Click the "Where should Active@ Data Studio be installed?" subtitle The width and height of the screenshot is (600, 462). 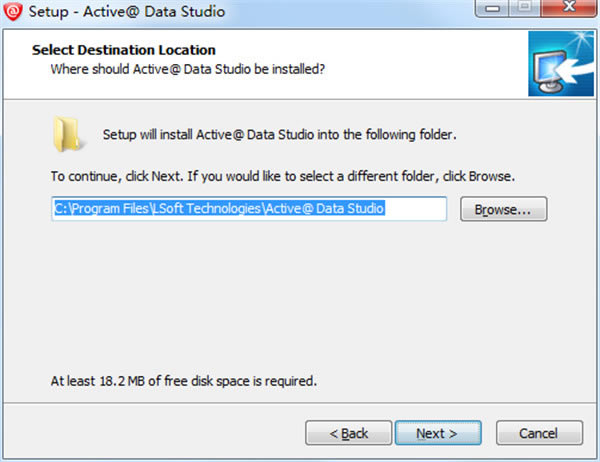point(188,69)
